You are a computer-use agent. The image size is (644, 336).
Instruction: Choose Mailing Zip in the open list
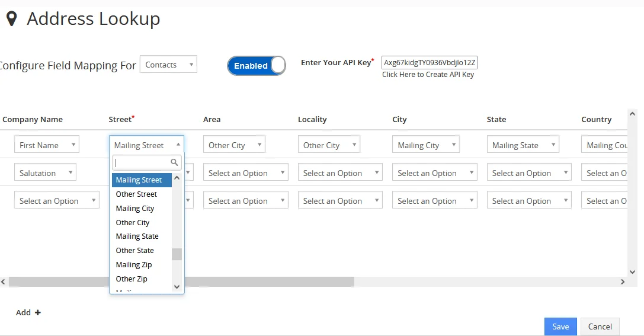coord(134,265)
